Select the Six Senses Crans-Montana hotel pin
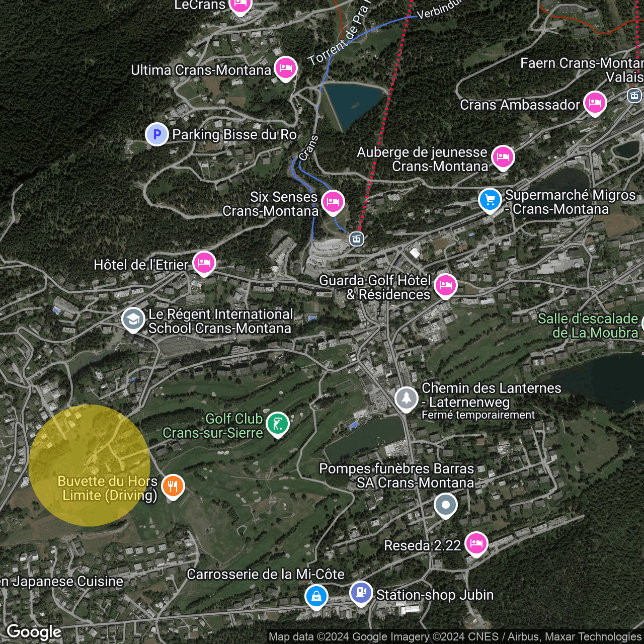The width and height of the screenshot is (644, 644). [x=333, y=202]
